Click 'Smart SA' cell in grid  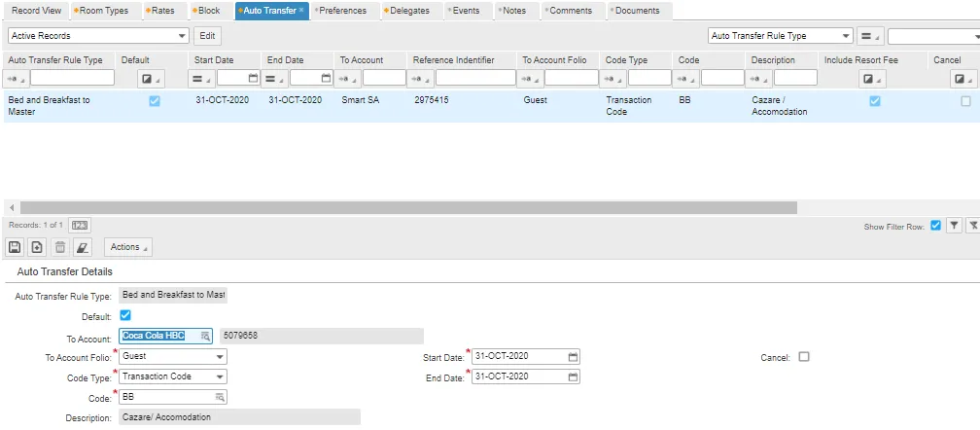click(361, 100)
